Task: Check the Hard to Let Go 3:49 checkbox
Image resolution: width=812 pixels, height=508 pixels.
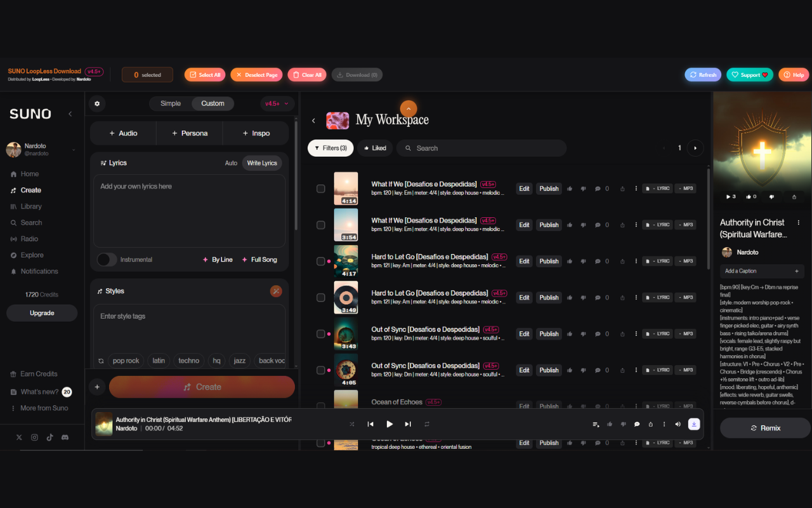Action: pos(321,297)
